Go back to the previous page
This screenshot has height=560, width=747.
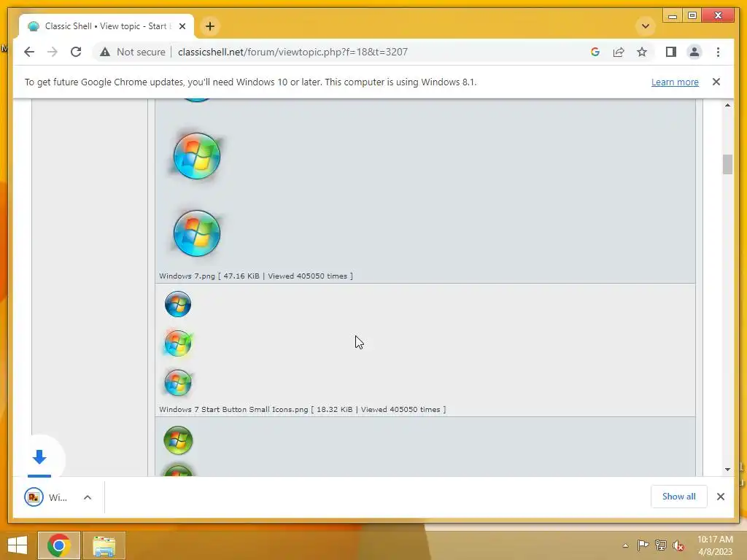[x=29, y=52]
